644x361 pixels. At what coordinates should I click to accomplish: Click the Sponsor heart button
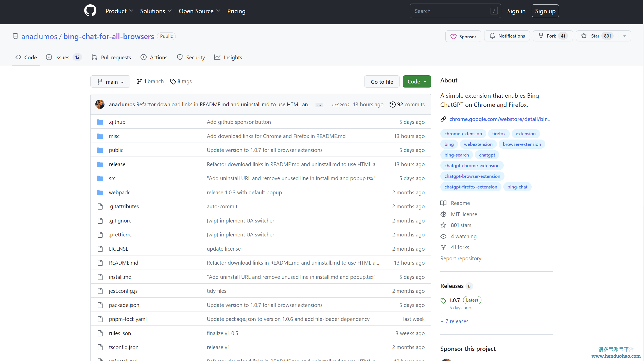coord(463,36)
